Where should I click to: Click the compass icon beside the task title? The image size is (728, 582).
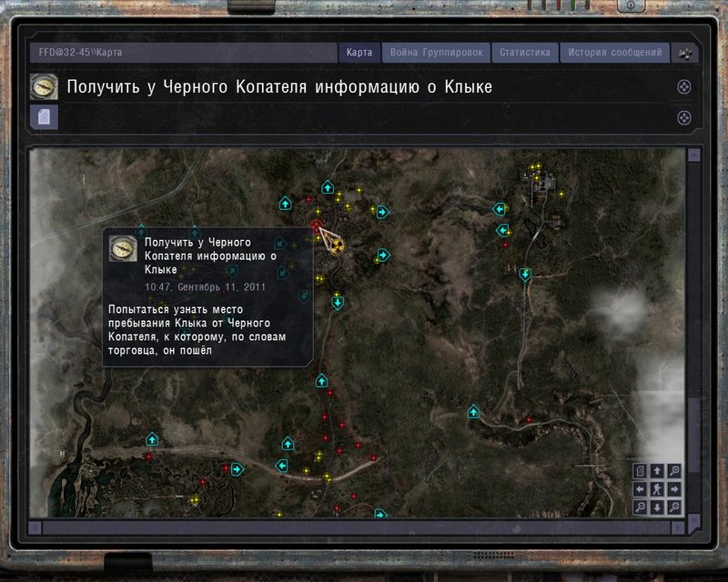pos(44,86)
